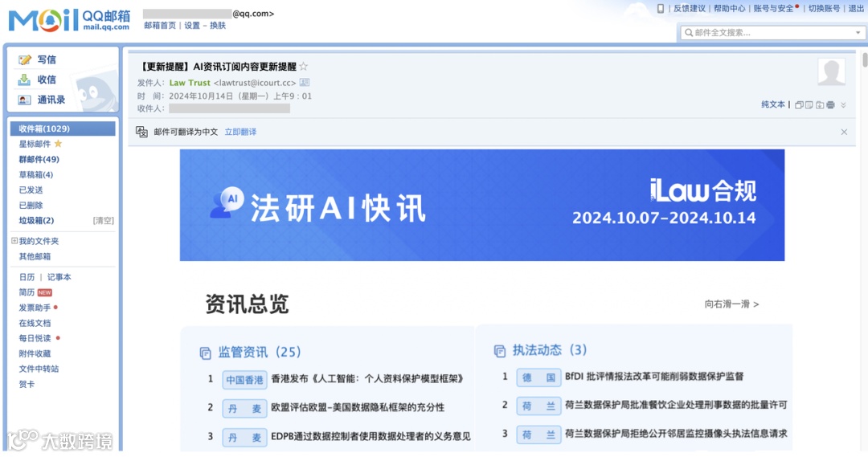Click the 收信 receive mail download icon

[x=24, y=80]
